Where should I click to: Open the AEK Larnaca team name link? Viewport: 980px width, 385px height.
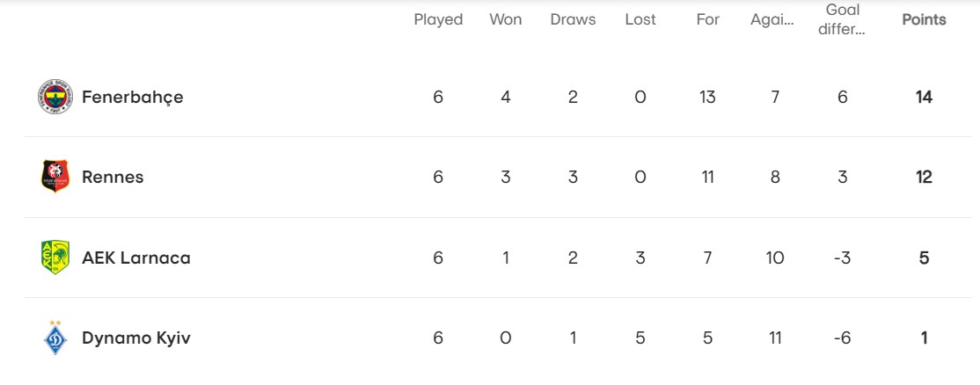136,258
